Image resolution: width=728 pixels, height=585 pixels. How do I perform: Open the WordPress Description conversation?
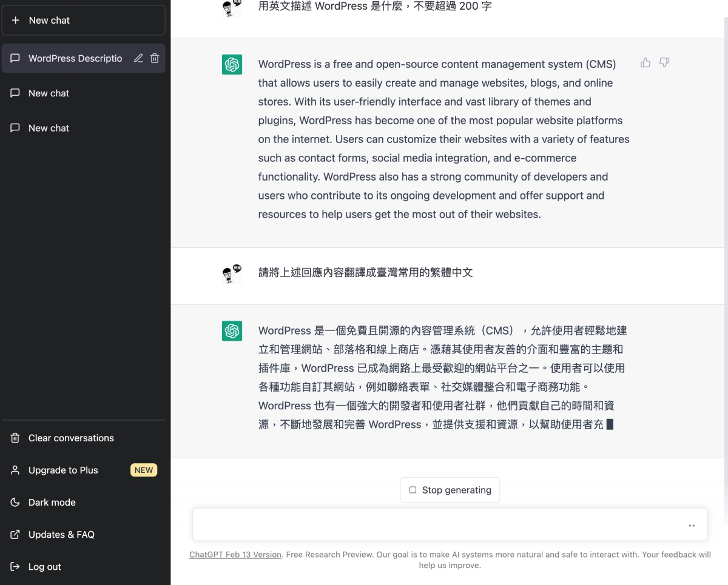(x=75, y=58)
